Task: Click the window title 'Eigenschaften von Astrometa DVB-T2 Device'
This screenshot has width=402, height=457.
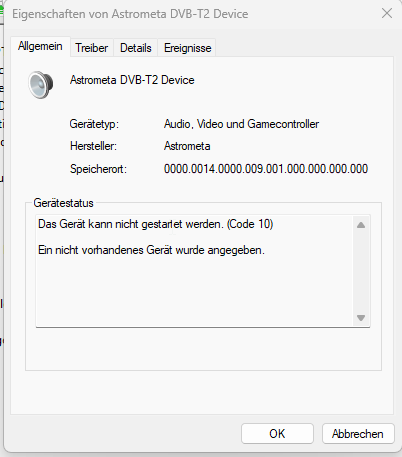Action: [130, 14]
